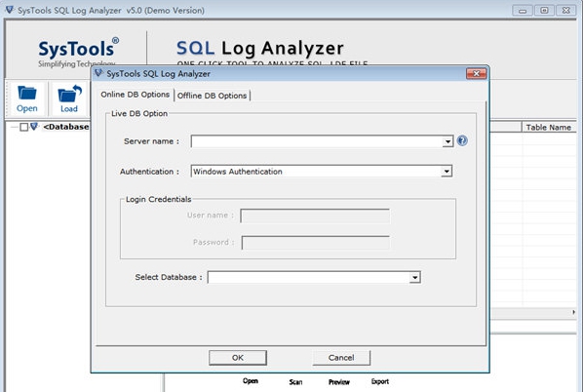Select the <Database tree item

tap(66, 127)
